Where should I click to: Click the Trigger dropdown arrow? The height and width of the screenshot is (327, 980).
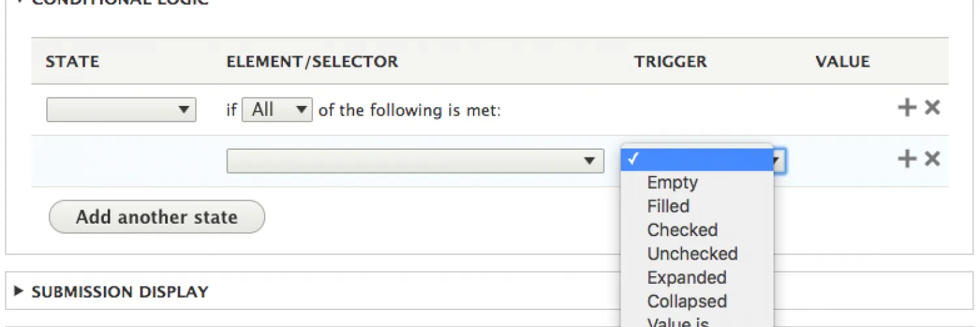(x=779, y=161)
